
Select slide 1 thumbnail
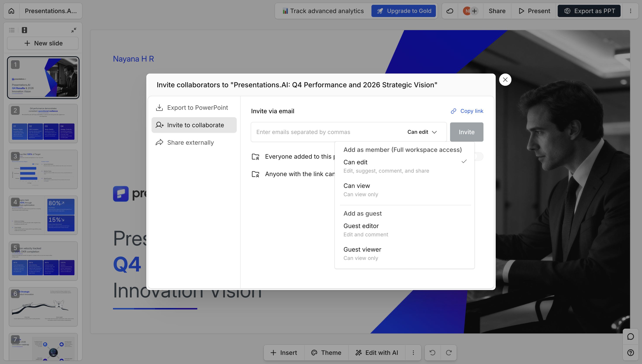43,77
